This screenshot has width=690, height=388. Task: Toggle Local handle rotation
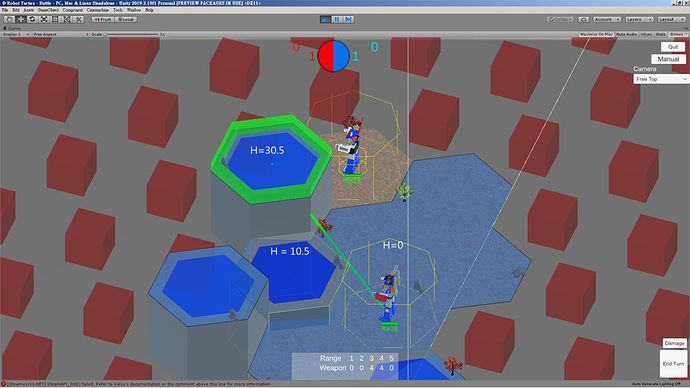click(126, 19)
